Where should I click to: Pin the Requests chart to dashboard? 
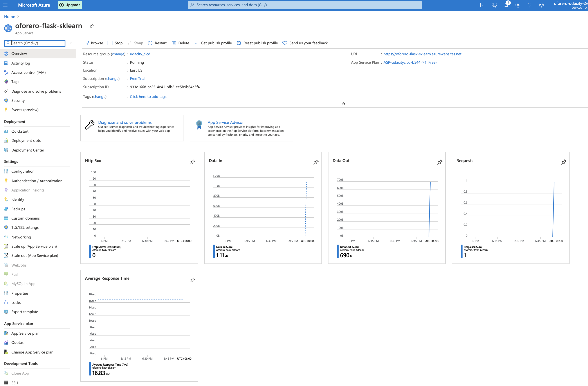(x=564, y=162)
